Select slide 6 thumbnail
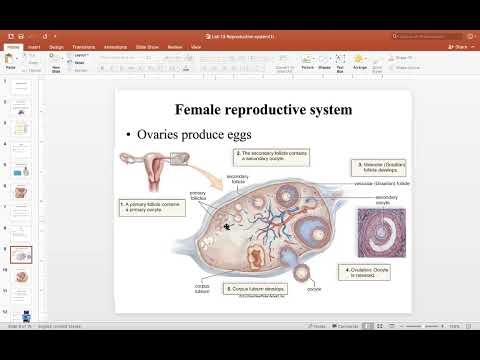 click(x=21, y=192)
